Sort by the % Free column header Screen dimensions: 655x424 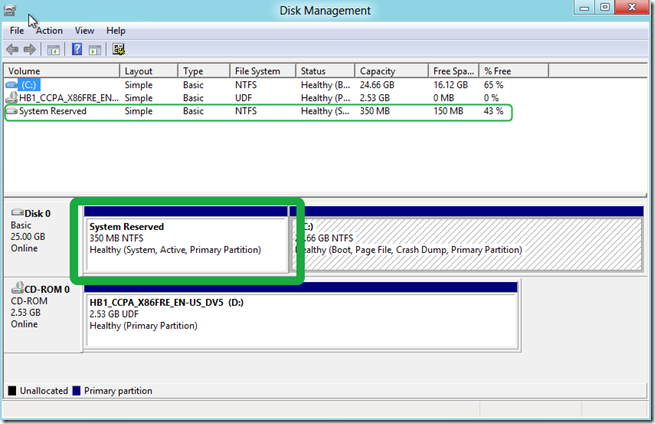pos(514,71)
